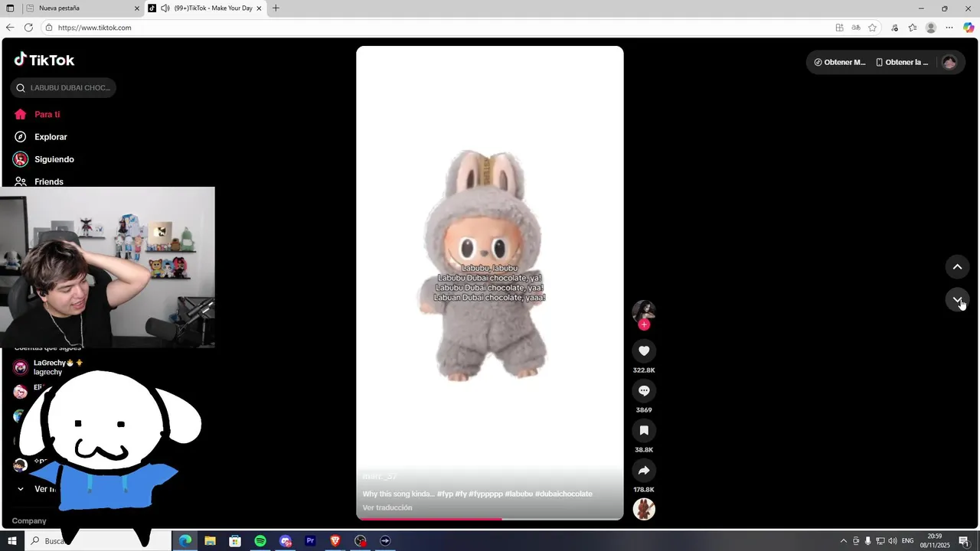Viewport: 980px width, 551px height.
Task: Open the Copilot icon in Edge
Action: [969, 28]
